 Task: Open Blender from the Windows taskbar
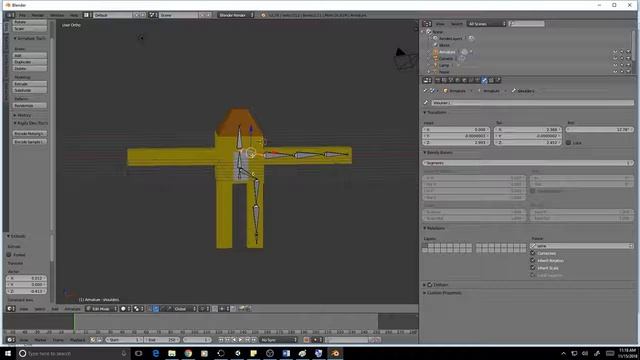335,353
